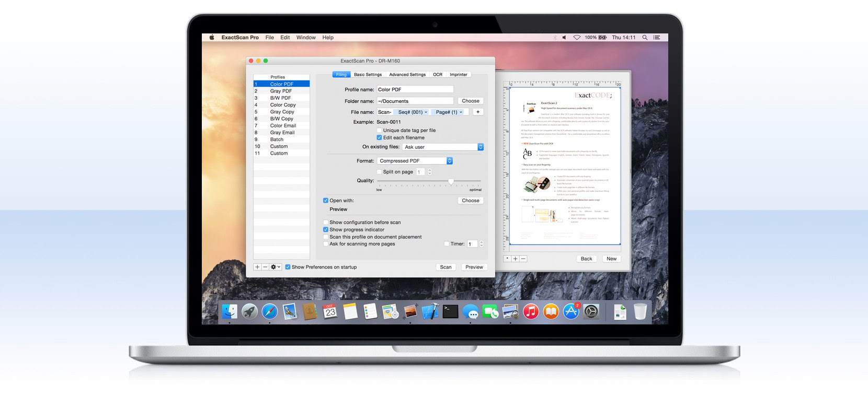Click the Wi-Fi status icon in the menu bar
Image resolution: width=868 pixels, height=397 pixels.
point(577,38)
